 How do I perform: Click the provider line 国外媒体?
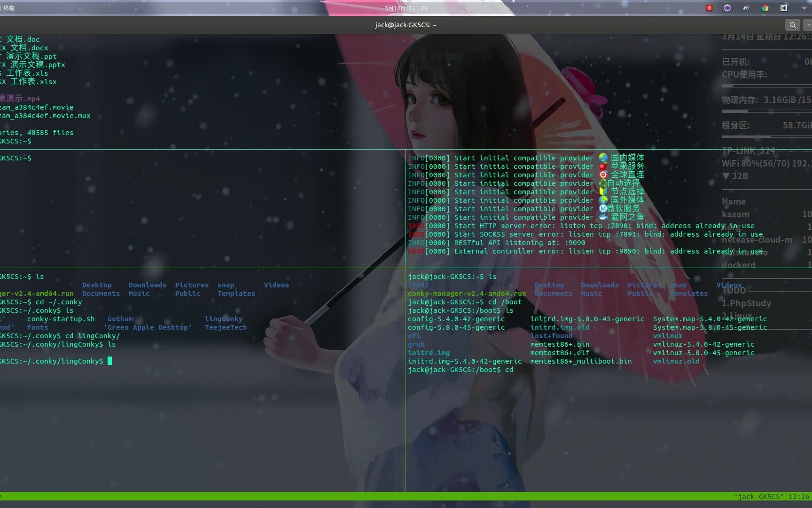point(526,200)
